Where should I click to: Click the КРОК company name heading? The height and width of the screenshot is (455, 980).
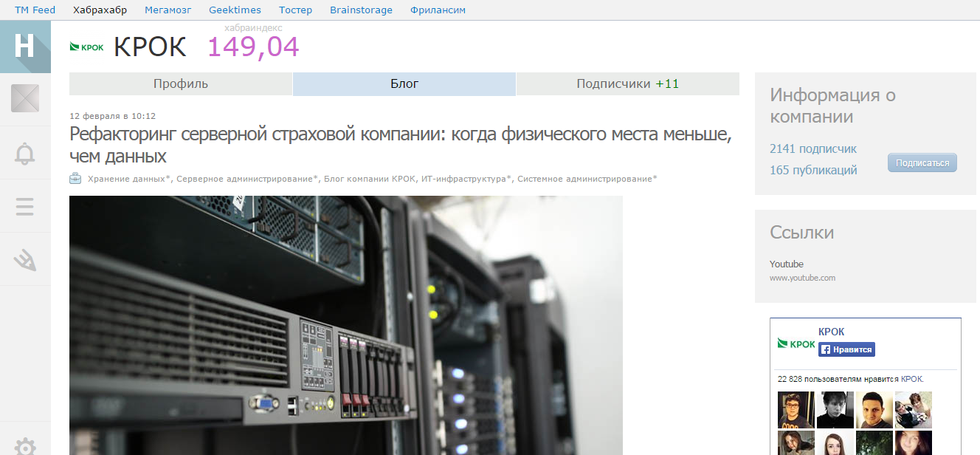151,47
